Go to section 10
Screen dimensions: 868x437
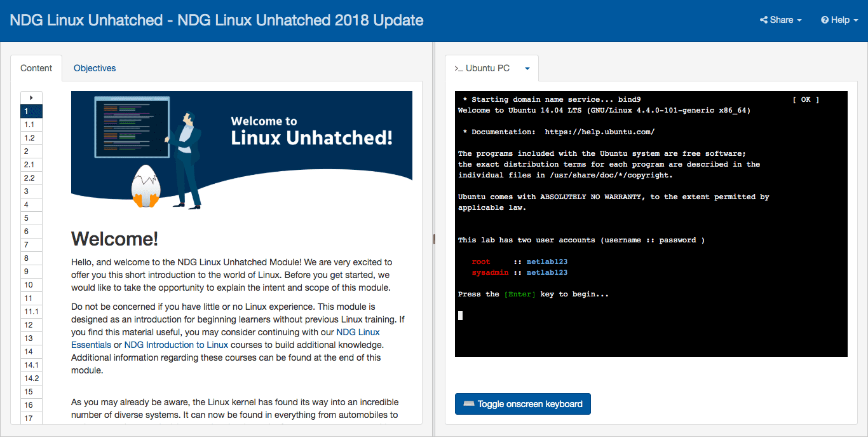tap(31, 285)
